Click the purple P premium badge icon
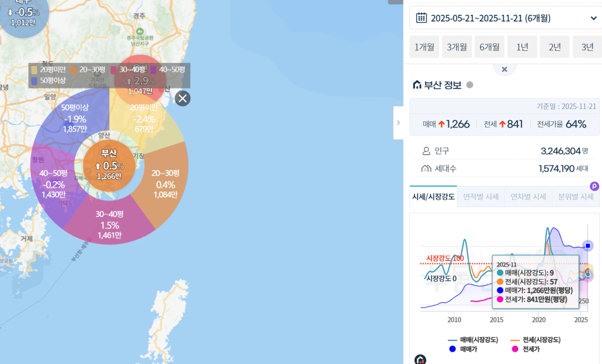Screen dimensions: 602x364 click(594, 186)
